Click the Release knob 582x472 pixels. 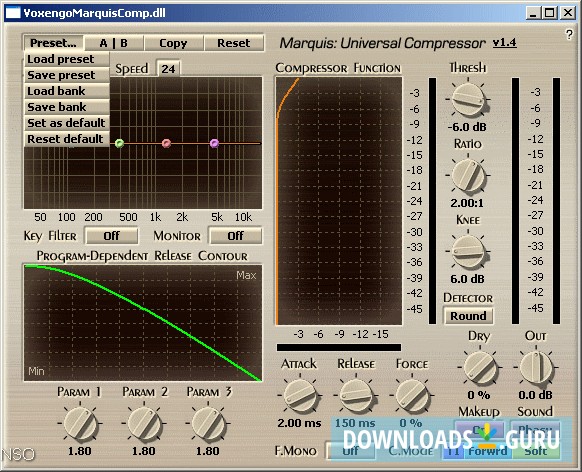(x=356, y=395)
